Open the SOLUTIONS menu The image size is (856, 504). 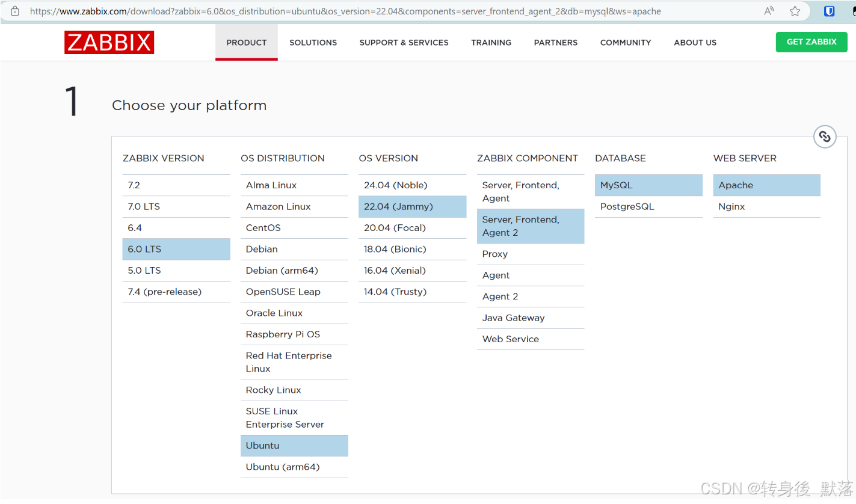pyautogui.click(x=313, y=43)
